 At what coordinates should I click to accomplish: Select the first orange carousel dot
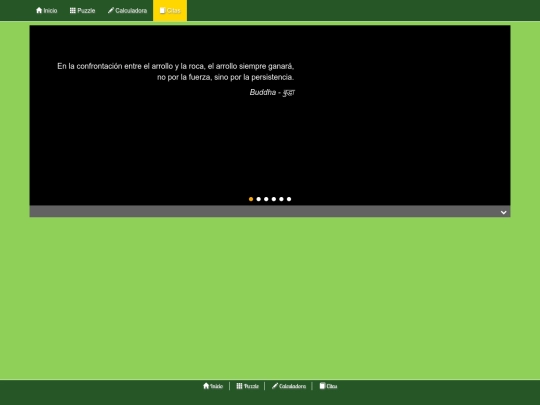251,199
